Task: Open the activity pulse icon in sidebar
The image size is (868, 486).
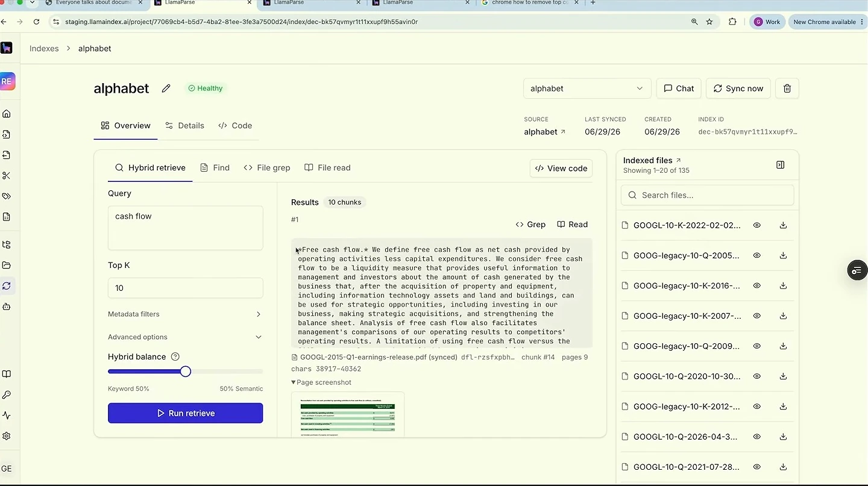Action: point(7,416)
